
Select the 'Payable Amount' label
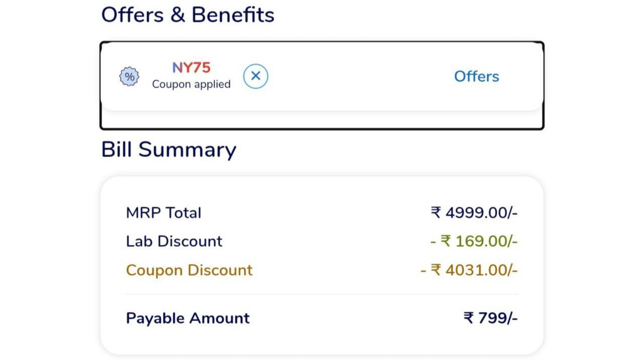tap(188, 318)
